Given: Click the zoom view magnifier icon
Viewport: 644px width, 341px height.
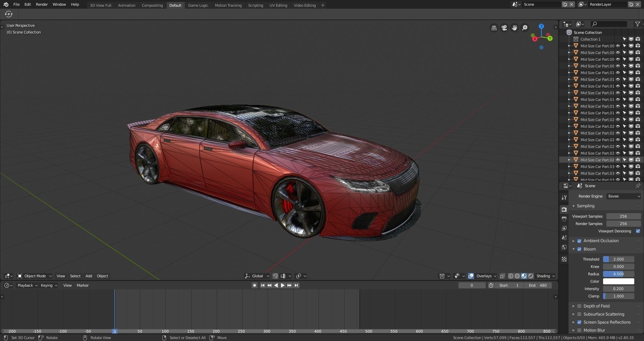Looking at the screenshot, I should click(525, 28).
